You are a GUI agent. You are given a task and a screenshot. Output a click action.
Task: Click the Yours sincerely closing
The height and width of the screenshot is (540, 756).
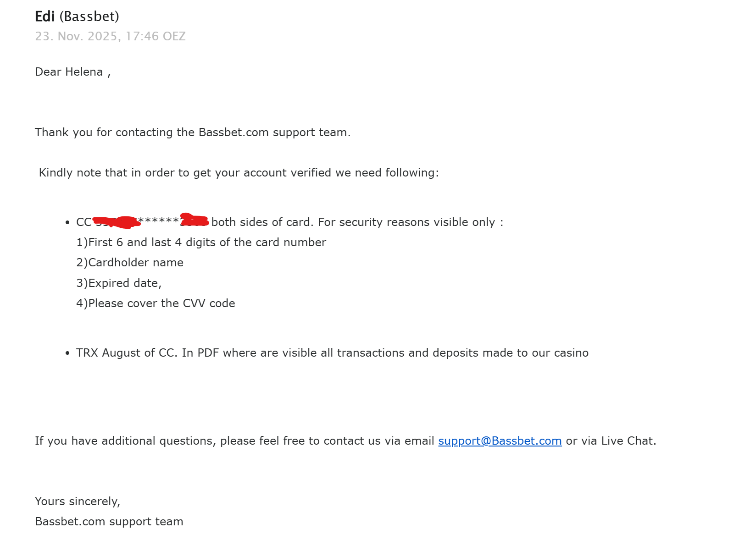[78, 501]
